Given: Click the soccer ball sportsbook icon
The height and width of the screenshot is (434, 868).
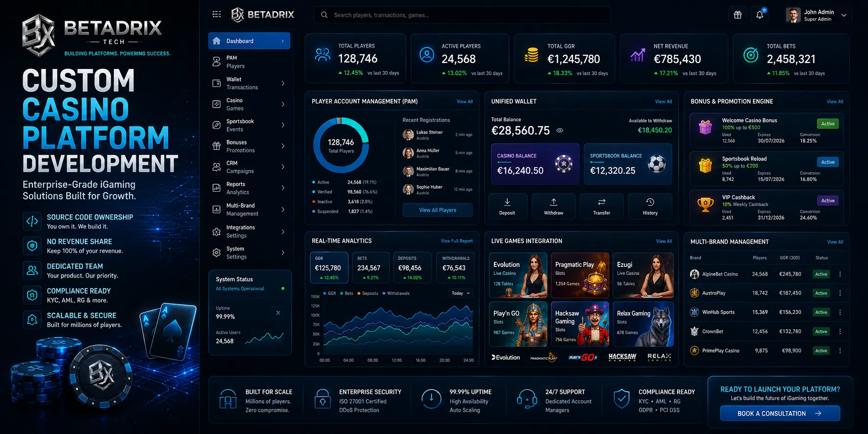Looking at the screenshot, I should [657, 163].
